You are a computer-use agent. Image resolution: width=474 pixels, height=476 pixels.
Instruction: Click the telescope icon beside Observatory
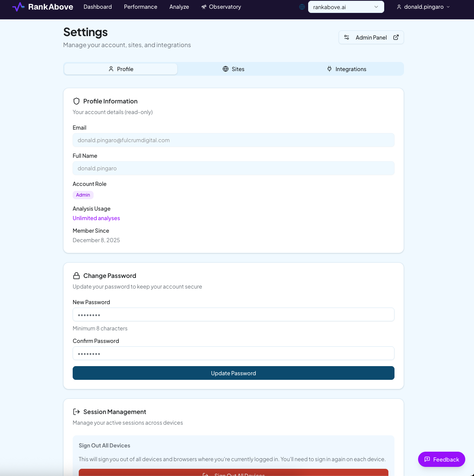[x=204, y=7]
